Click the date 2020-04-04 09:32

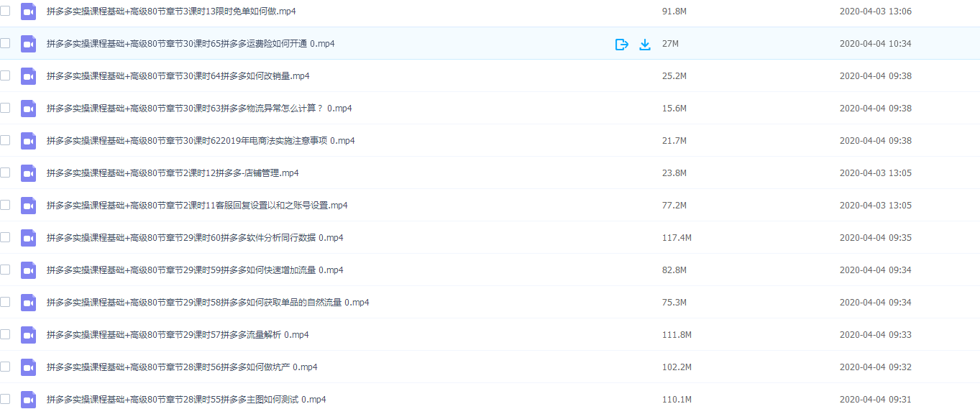(876, 367)
